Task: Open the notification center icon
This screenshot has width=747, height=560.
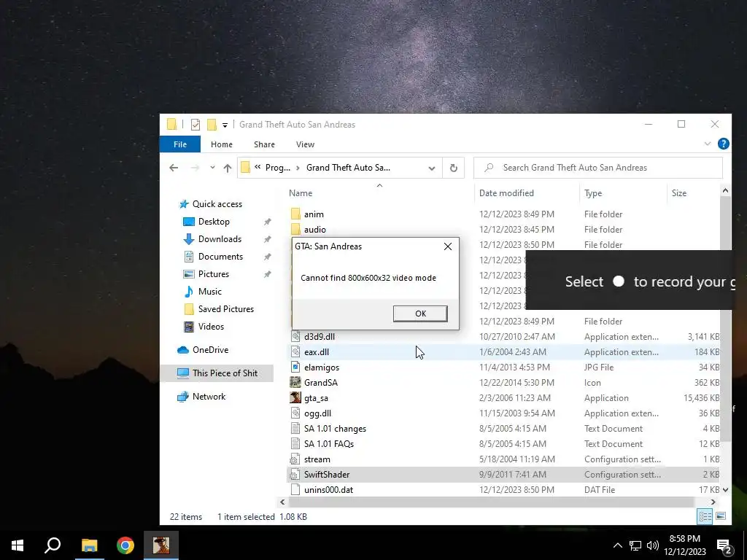Action: click(724, 546)
